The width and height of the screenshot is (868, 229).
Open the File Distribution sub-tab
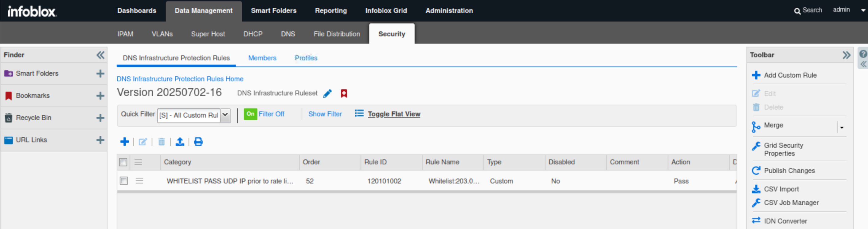pos(337,34)
